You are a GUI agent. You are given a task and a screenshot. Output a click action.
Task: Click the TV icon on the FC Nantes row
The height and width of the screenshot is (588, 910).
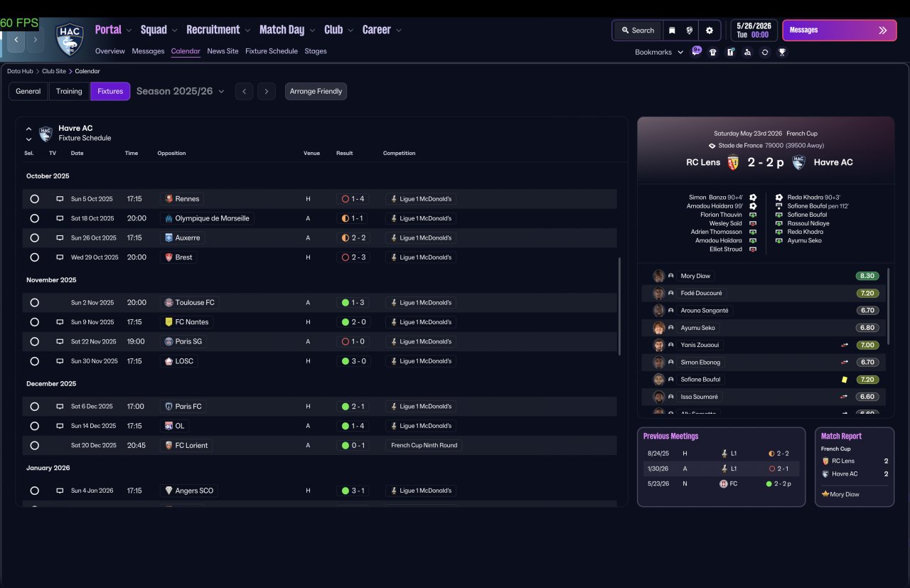tap(60, 322)
